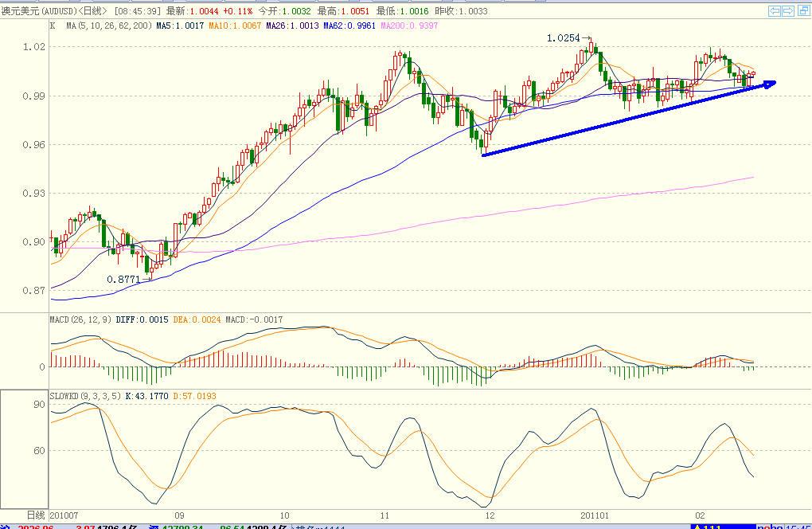Click the 最高:1.0051 high price
The image size is (812, 529).
click(343, 11)
